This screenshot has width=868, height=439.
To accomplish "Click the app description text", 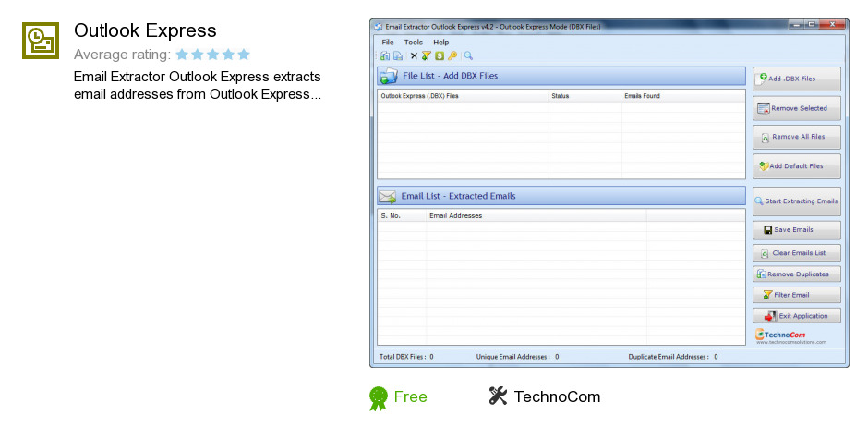I will coord(198,85).
